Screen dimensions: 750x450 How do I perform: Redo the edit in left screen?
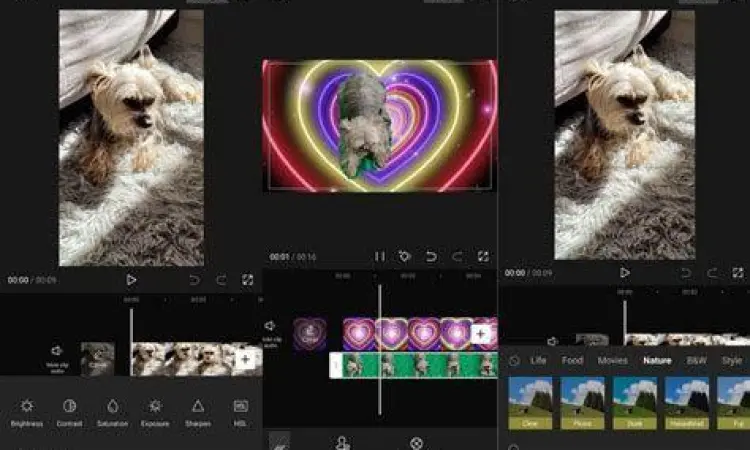(x=221, y=280)
